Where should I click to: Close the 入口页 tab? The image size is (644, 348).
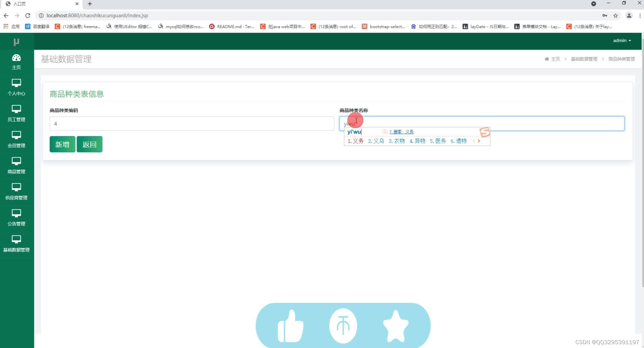77,4
